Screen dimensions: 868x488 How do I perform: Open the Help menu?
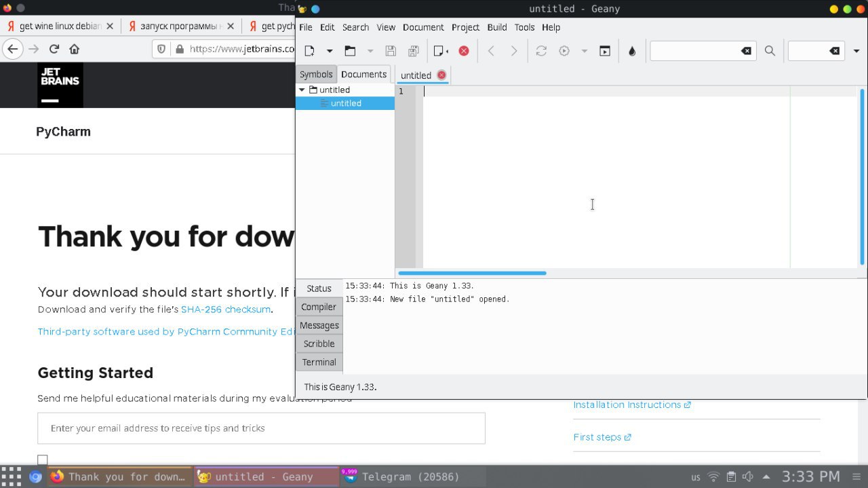click(x=551, y=27)
